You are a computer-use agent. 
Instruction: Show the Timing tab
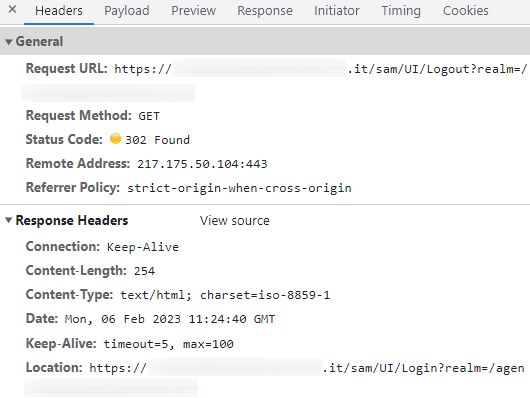[x=401, y=11]
